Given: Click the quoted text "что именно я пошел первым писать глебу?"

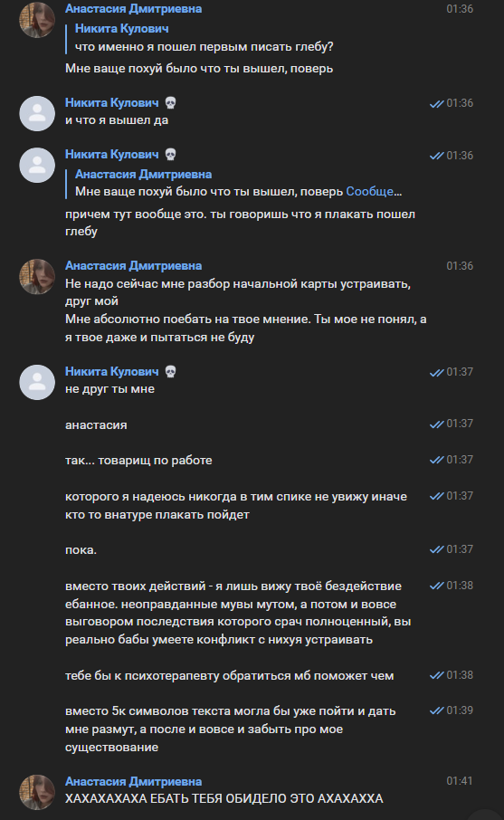Looking at the screenshot, I should coord(204,46).
